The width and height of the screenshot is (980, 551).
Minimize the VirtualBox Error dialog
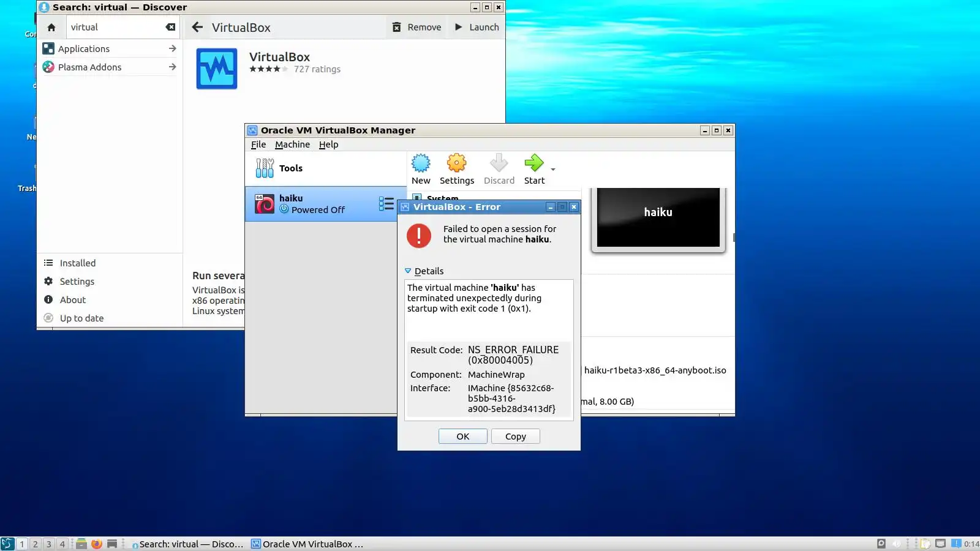click(x=551, y=207)
